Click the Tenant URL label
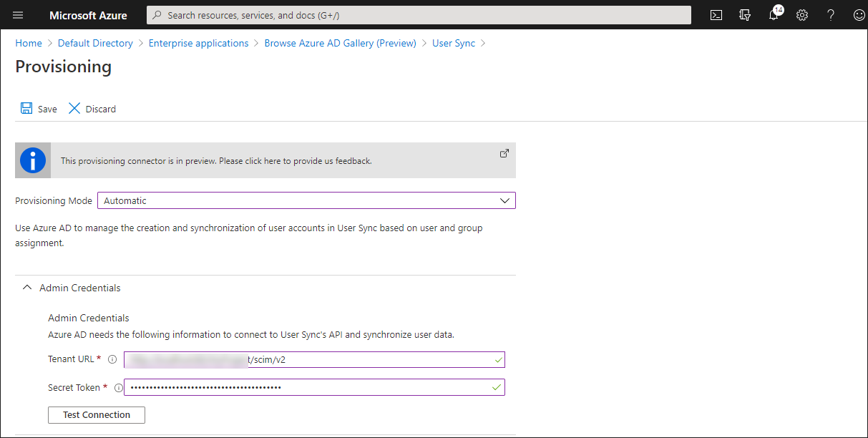 [71, 359]
